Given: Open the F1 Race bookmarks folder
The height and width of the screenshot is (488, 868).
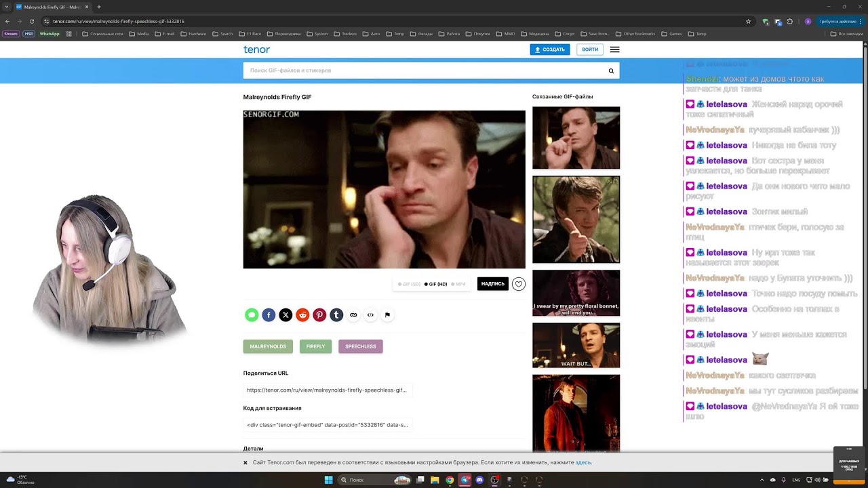Looking at the screenshot, I should 249,33.
